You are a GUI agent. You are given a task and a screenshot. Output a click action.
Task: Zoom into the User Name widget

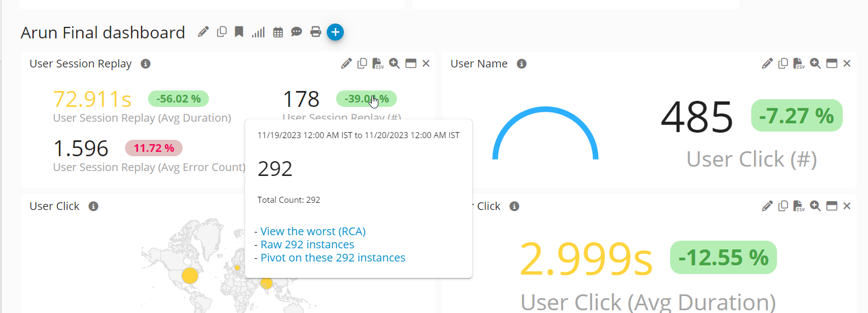(x=815, y=64)
